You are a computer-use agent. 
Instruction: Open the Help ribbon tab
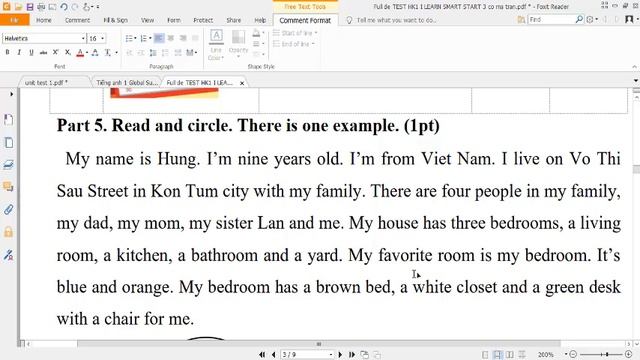(260, 20)
